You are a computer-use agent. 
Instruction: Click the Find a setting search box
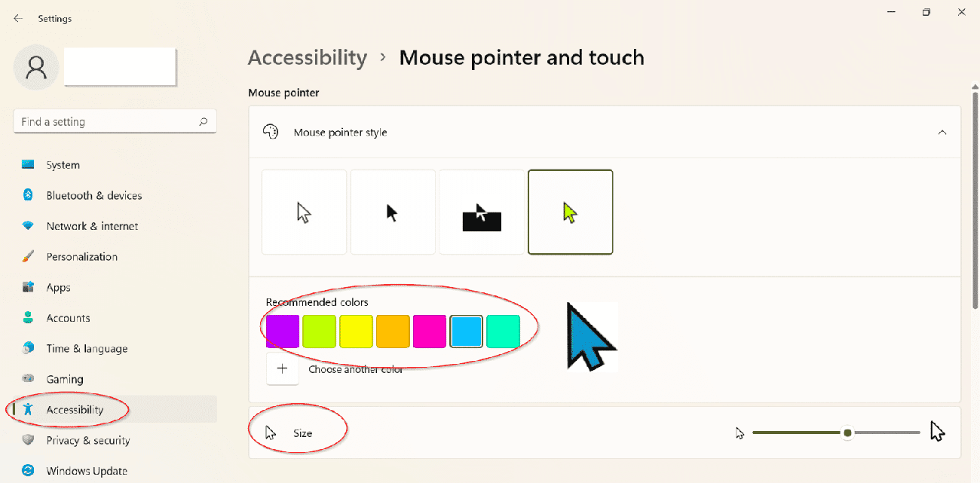tap(106, 121)
